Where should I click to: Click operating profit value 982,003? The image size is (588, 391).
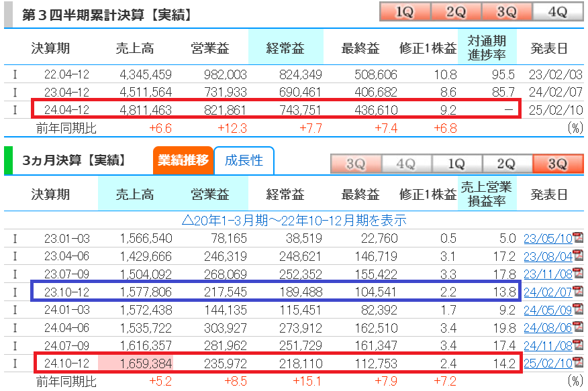pyautogui.click(x=226, y=74)
